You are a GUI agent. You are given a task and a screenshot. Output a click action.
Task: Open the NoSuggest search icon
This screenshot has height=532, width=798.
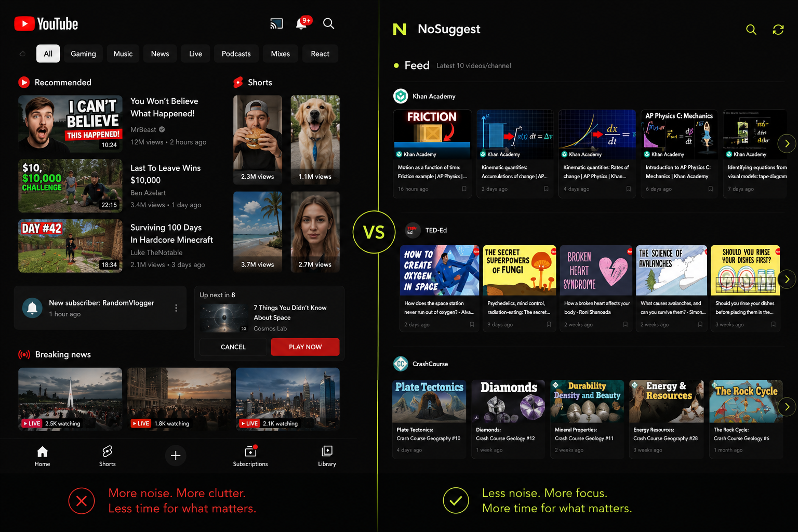[x=751, y=30]
